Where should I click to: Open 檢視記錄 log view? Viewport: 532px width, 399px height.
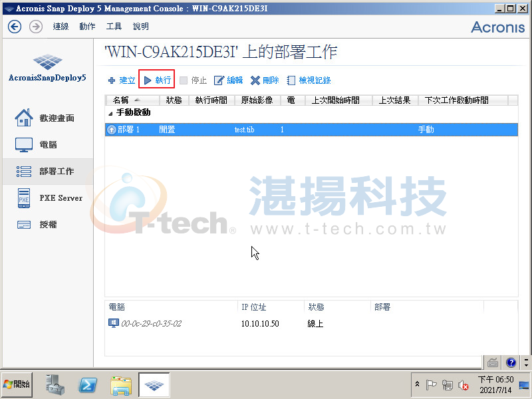(x=309, y=80)
